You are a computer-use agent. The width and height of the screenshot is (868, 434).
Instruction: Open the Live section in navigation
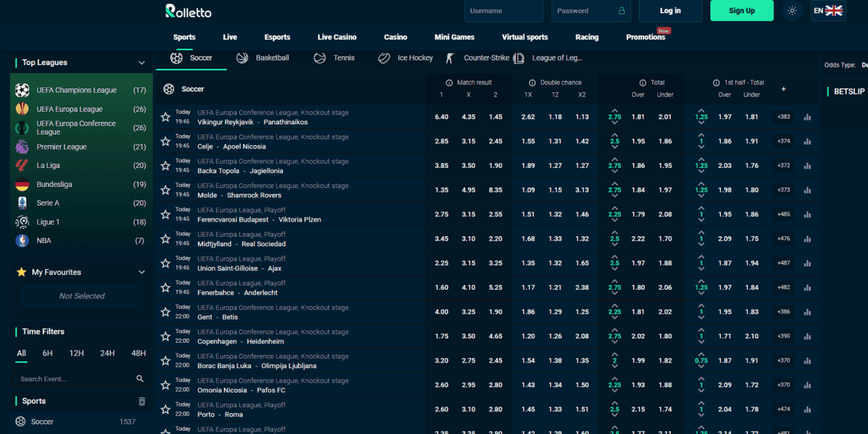(229, 37)
